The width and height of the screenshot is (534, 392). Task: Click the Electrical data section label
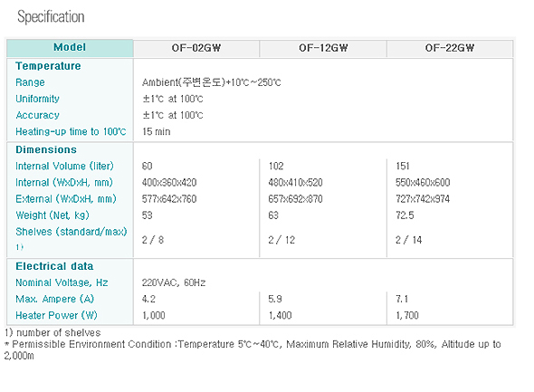[54, 266]
